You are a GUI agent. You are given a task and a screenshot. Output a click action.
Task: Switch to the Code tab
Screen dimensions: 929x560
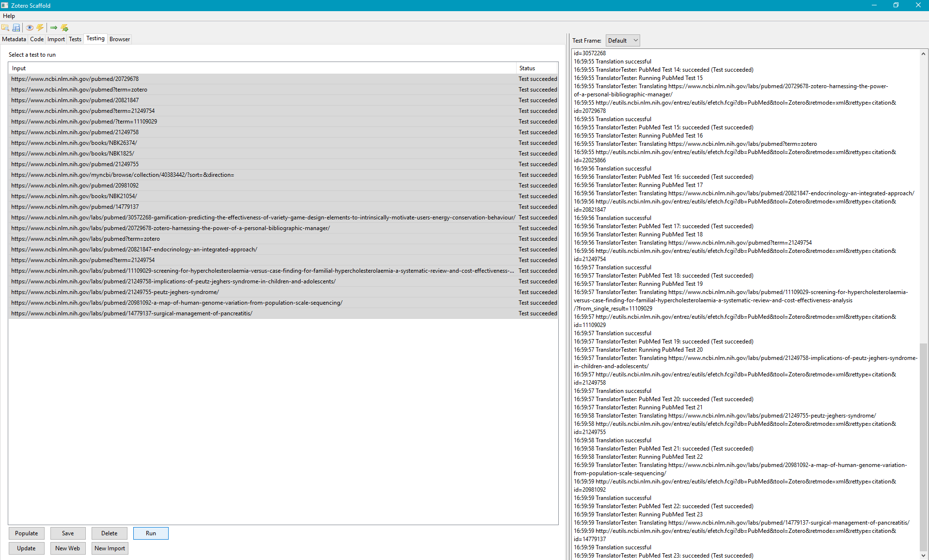click(x=37, y=39)
